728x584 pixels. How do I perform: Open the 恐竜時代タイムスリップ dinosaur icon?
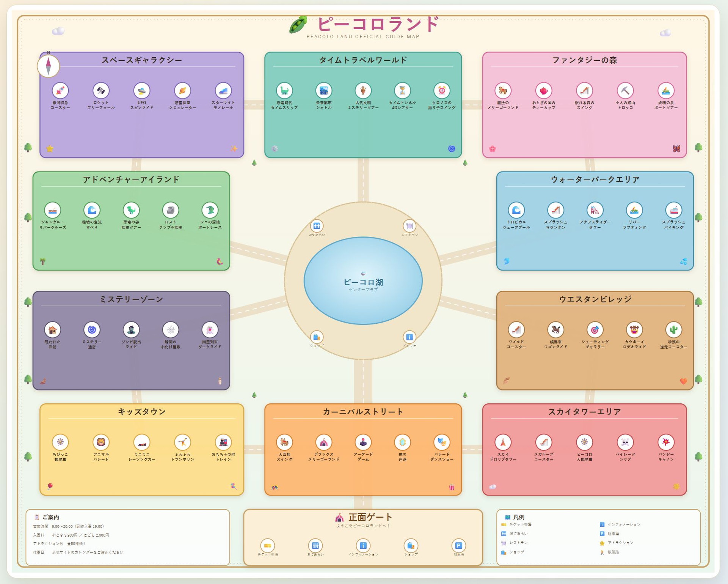point(284,91)
